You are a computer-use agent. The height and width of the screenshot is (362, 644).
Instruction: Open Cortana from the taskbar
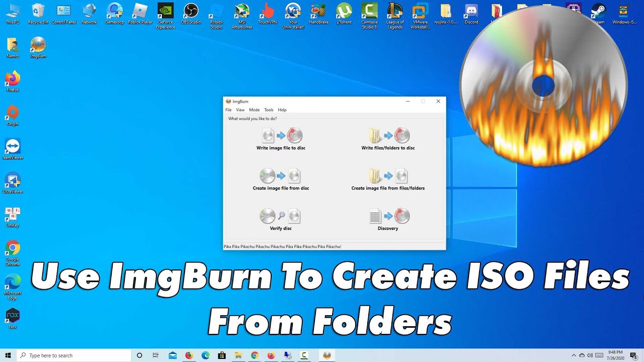139,355
